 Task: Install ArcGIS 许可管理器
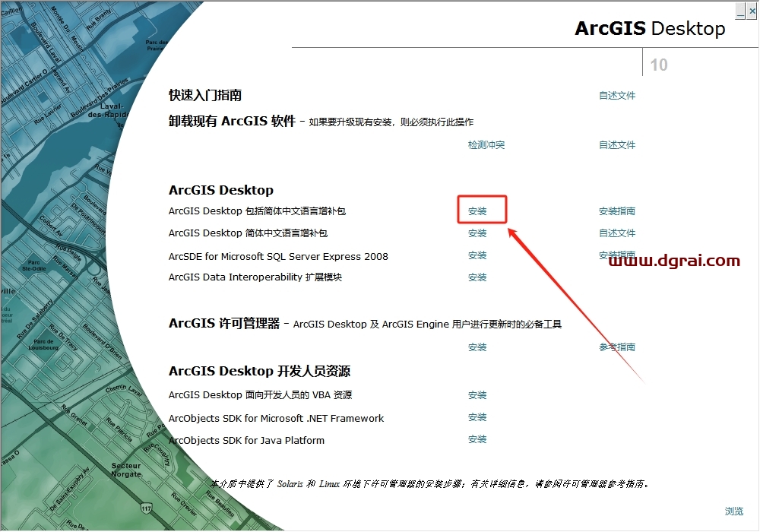click(x=477, y=347)
